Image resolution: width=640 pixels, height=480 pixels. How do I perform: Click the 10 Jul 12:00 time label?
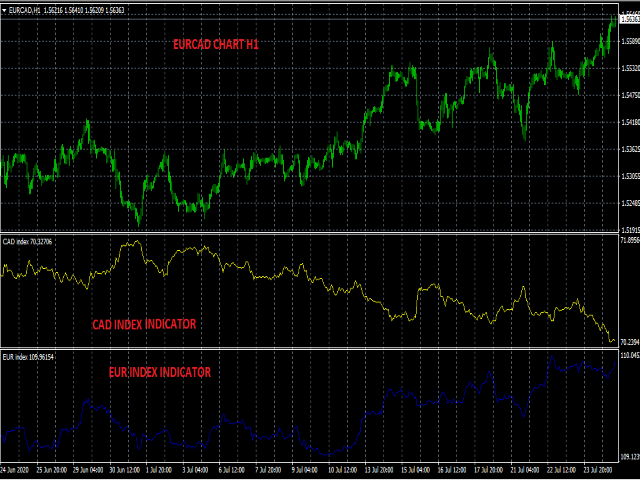coord(343,469)
